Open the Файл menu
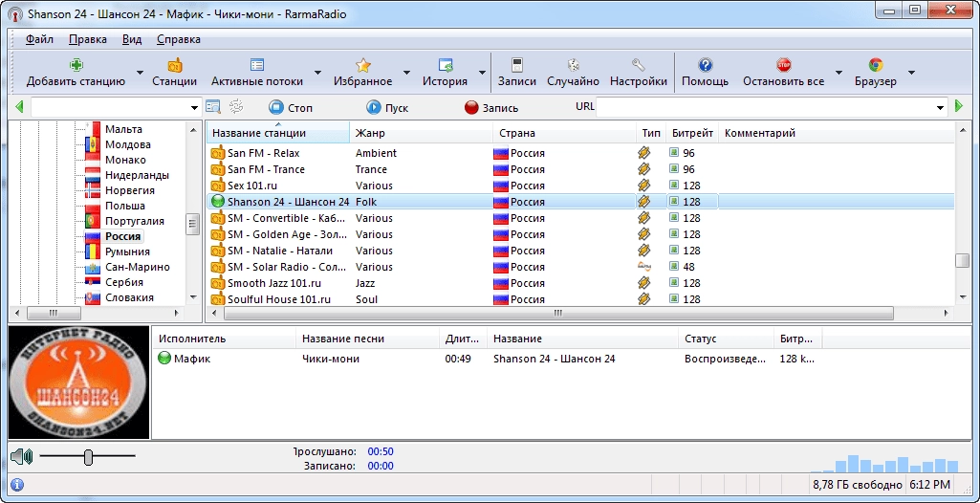 (39, 39)
